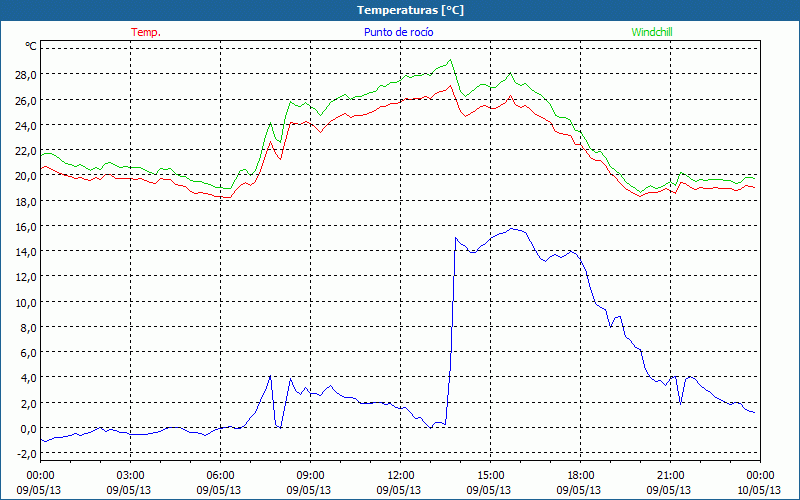
Task: Click the 18,0 y-axis value
Action: click(26, 202)
